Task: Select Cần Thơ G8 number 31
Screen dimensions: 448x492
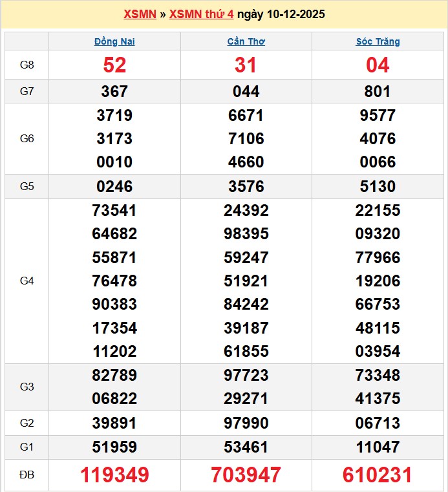Action: pyautogui.click(x=246, y=65)
